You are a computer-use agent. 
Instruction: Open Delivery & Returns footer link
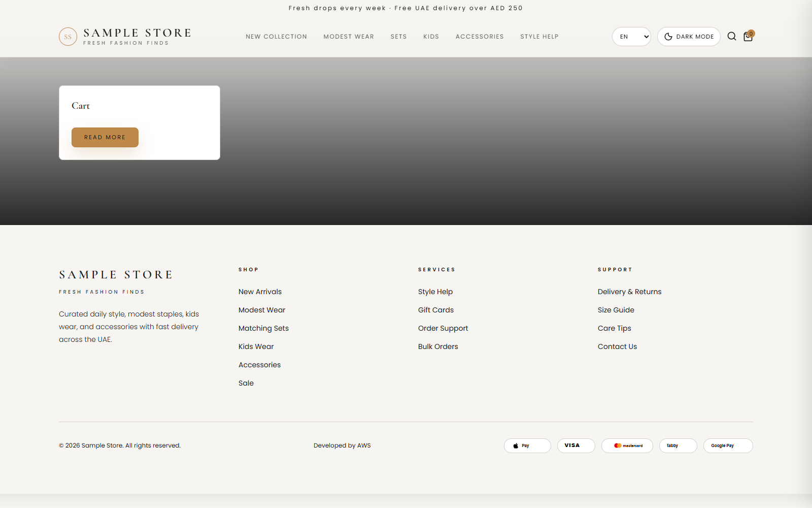tap(630, 292)
